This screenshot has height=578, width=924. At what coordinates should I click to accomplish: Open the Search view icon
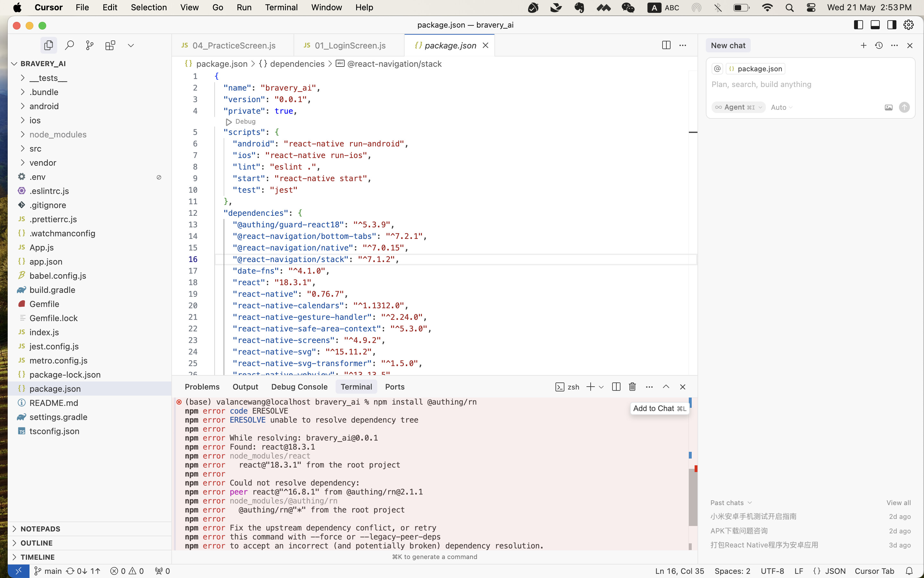[69, 46]
